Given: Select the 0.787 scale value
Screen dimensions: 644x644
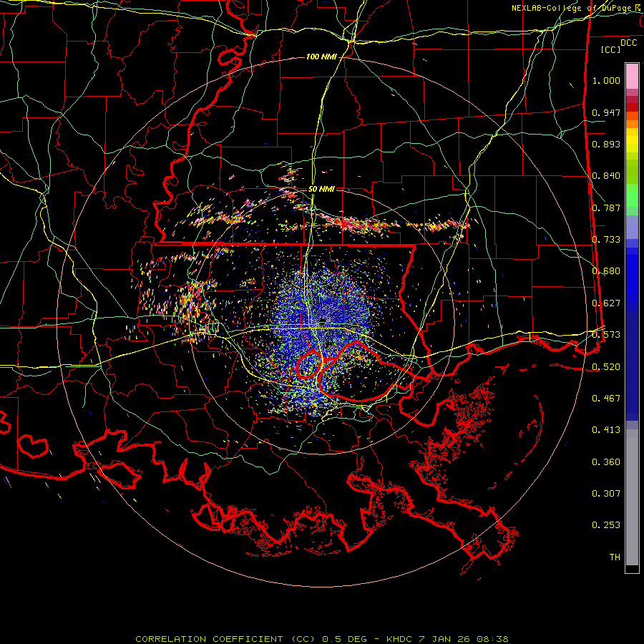Looking at the screenshot, I should [x=606, y=208].
